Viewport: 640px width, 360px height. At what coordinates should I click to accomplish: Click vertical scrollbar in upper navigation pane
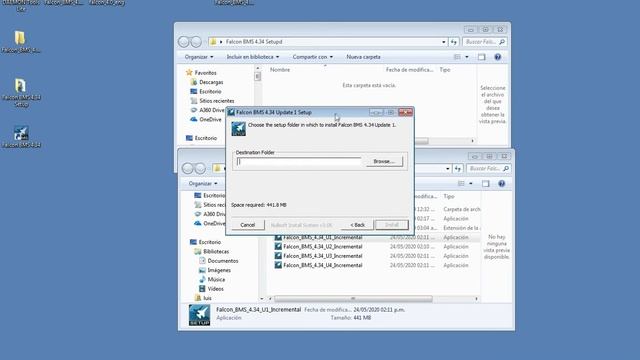257,76
